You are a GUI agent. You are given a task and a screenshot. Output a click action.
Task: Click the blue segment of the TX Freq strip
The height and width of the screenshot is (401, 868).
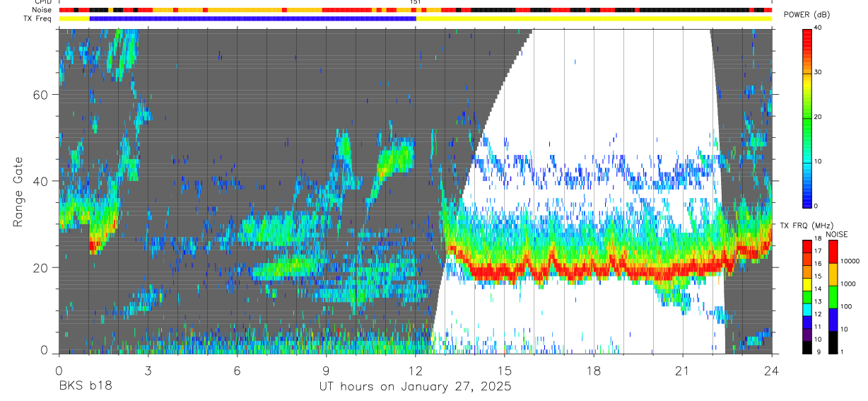pos(253,18)
